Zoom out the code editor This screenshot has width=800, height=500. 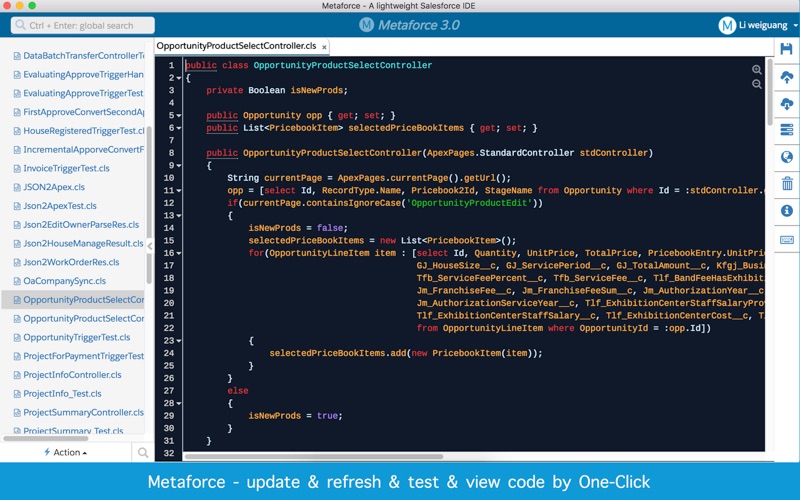757,84
